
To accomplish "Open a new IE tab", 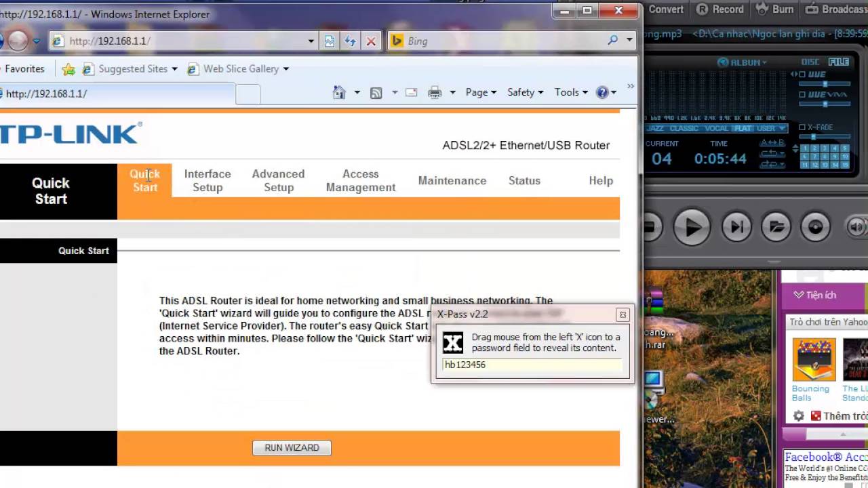I will coord(248,94).
